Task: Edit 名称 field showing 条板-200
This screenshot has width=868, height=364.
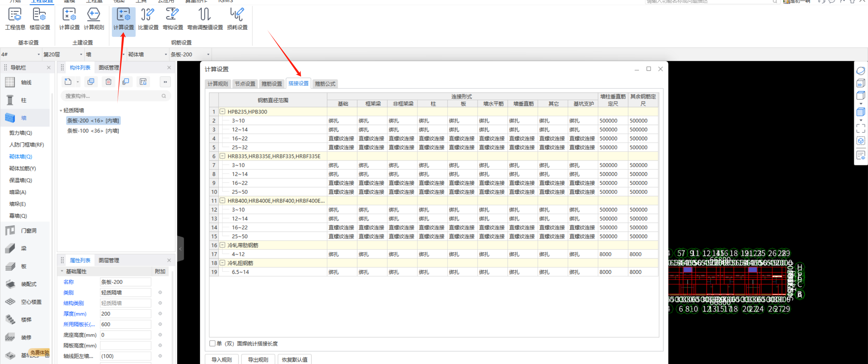Action: [125, 282]
